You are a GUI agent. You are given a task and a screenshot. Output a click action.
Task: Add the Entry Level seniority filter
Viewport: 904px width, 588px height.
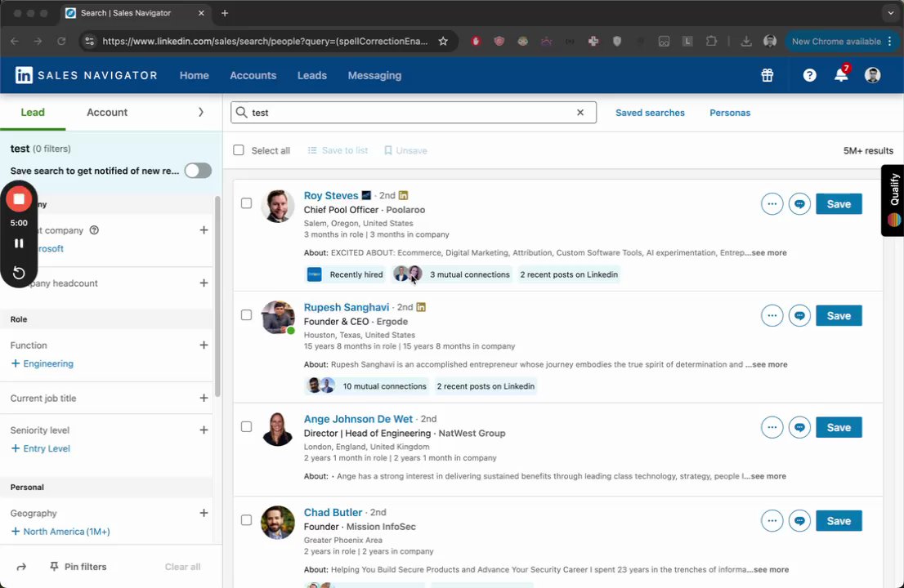(x=40, y=448)
